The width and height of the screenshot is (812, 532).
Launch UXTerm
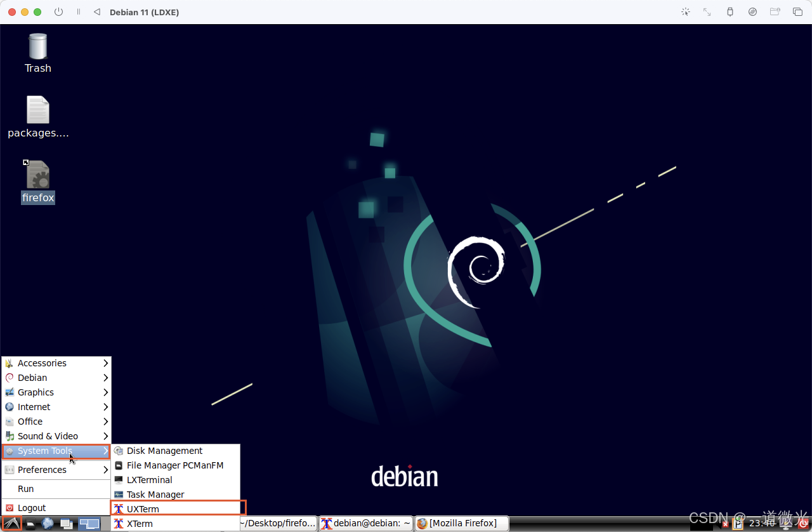click(176, 509)
